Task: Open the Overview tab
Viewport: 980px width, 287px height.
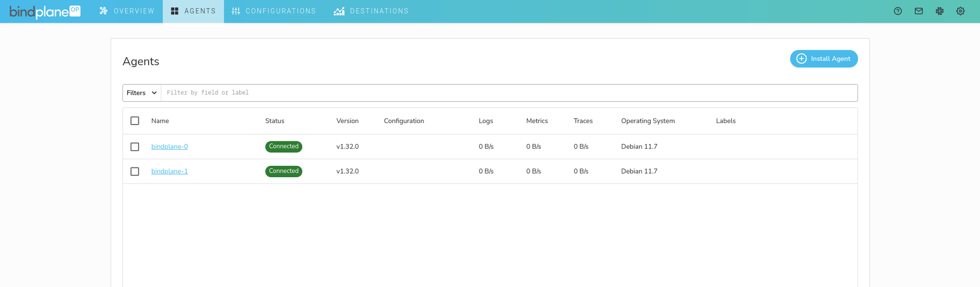Action: pyautogui.click(x=127, y=11)
